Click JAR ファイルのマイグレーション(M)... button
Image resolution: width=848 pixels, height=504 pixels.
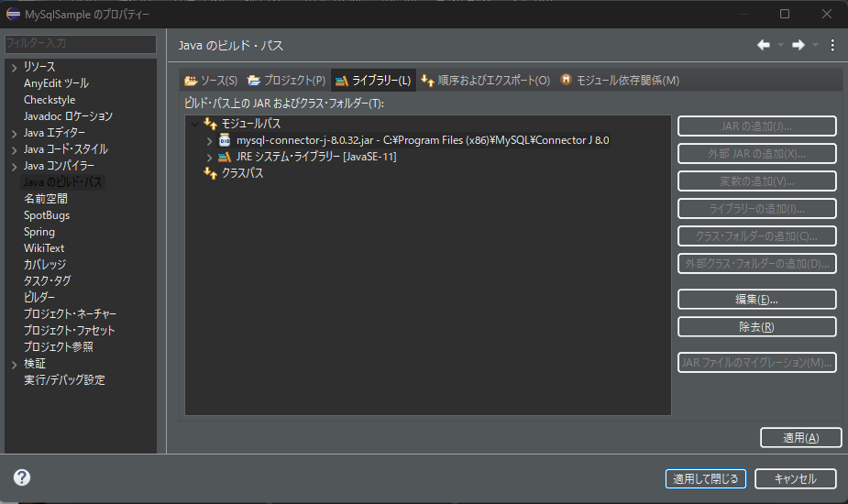[756, 363]
